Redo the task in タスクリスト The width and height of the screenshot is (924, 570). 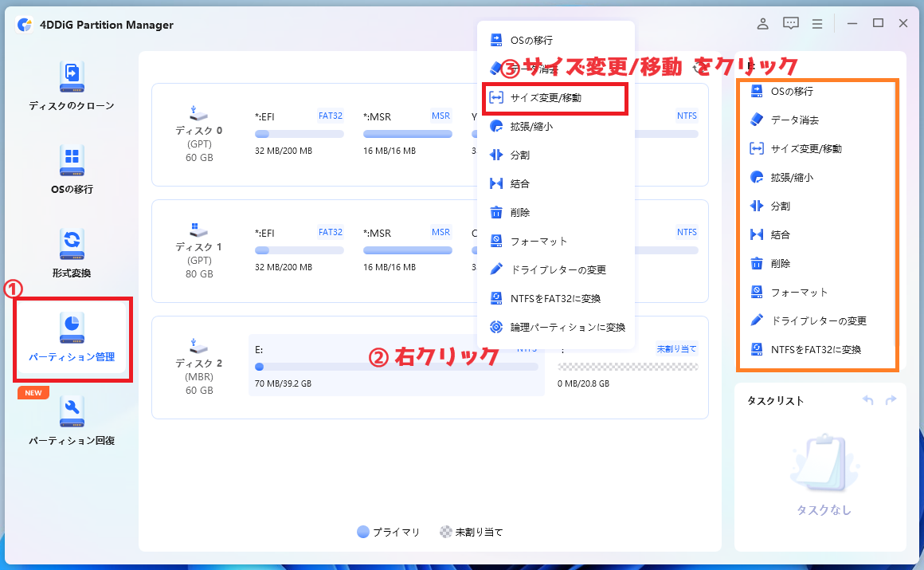891,400
